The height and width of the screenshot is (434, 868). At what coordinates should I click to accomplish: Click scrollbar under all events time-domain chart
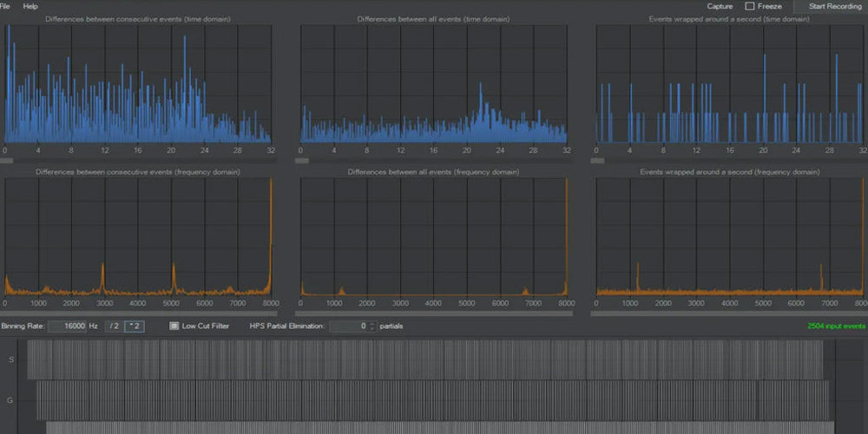pos(432,160)
